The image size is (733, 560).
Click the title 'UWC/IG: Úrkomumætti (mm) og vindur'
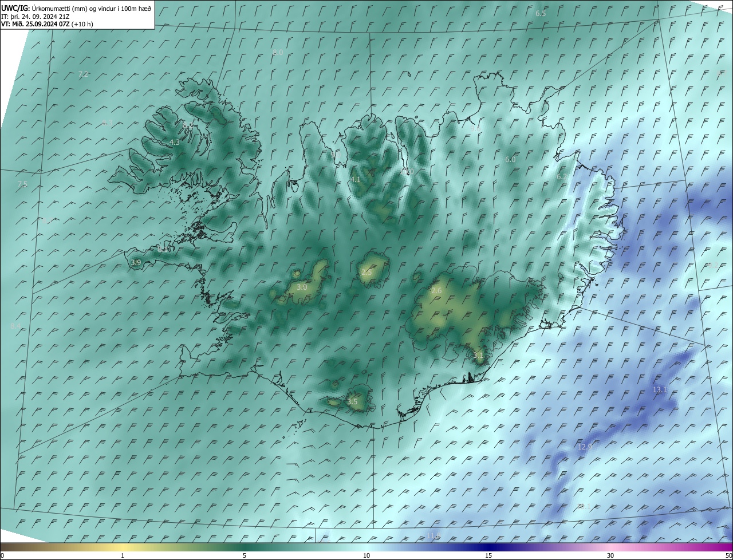[x=76, y=8]
